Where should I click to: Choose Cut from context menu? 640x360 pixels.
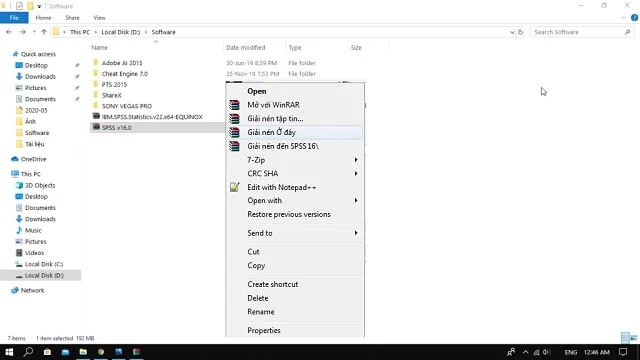[x=294, y=252]
